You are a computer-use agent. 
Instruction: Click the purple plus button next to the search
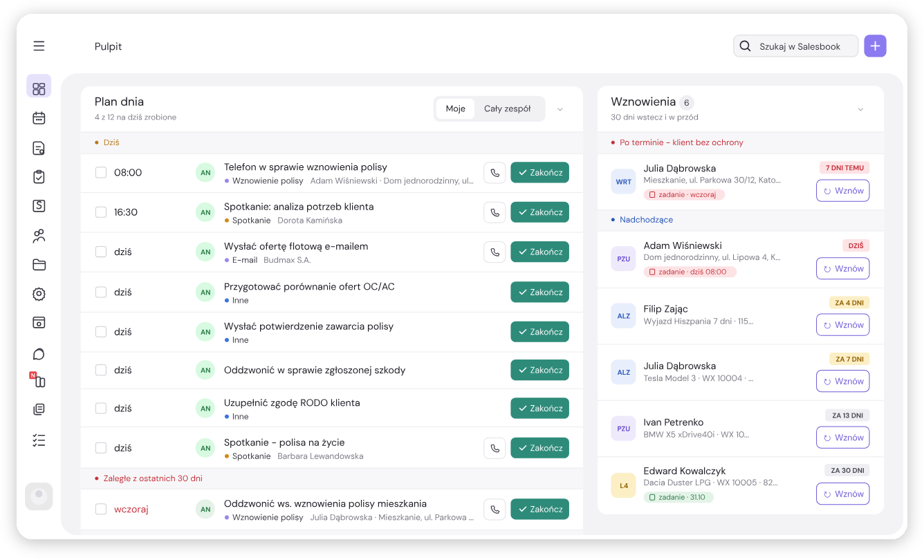[875, 46]
